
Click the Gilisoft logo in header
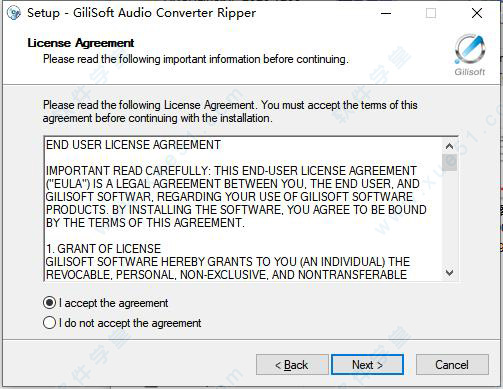(470, 55)
